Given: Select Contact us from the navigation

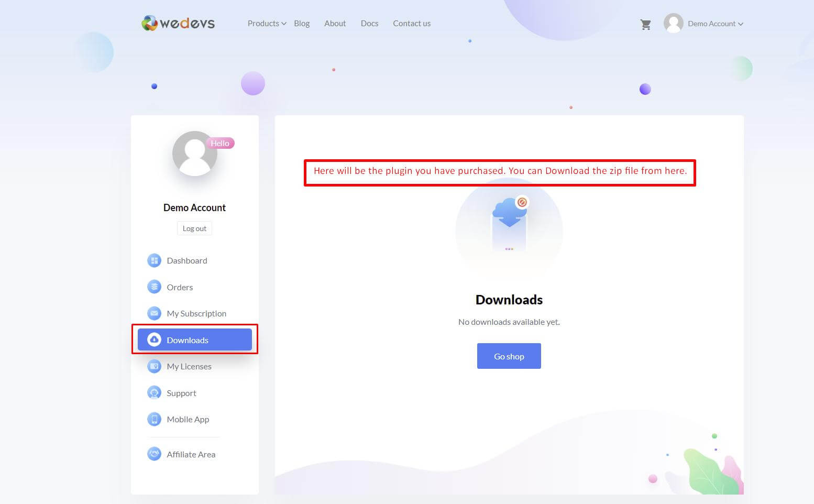Looking at the screenshot, I should [412, 24].
